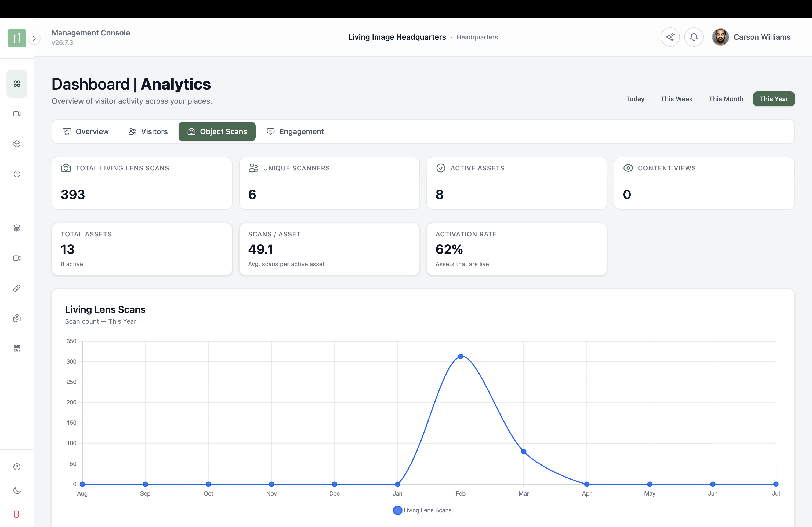Click the Apr data point on chart
812x527 pixels.
(x=586, y=484)
